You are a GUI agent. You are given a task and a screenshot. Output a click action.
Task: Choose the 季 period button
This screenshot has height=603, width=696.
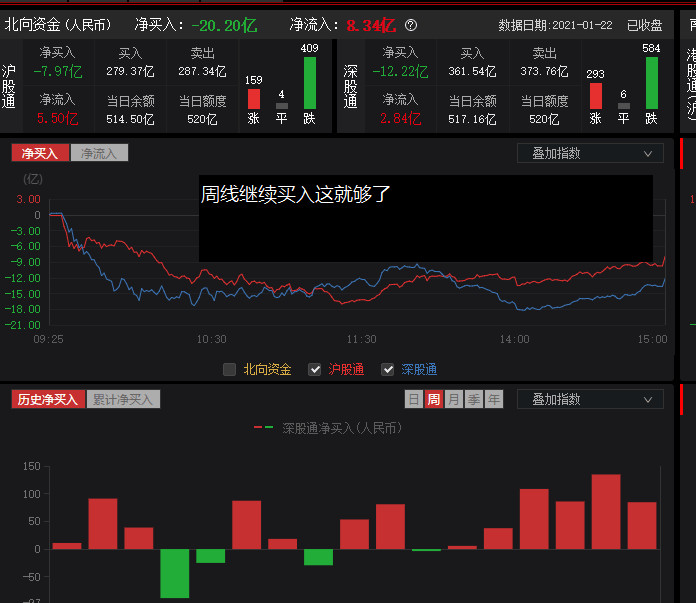[474, 399]
